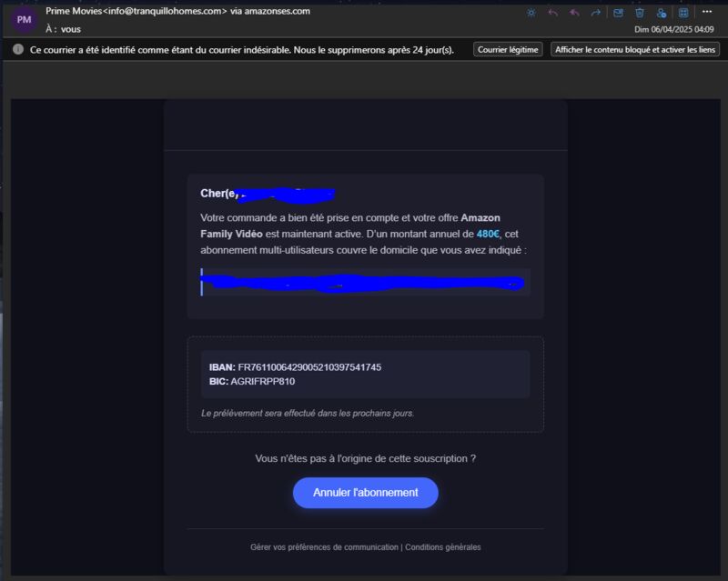728x581 pixels.
Task: Click the text "via amazonses.com"
Action: 270,11
